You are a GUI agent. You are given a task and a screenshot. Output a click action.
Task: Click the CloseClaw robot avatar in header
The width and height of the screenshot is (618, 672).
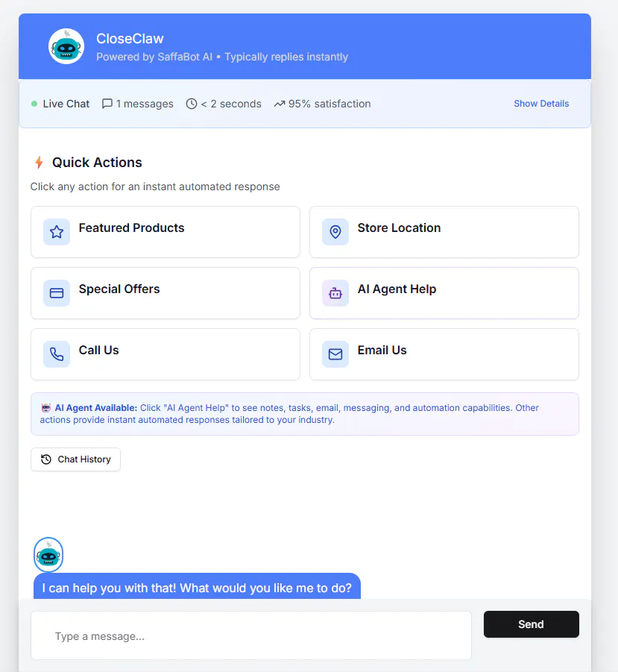pyautogui.click(x=66, y=46)
